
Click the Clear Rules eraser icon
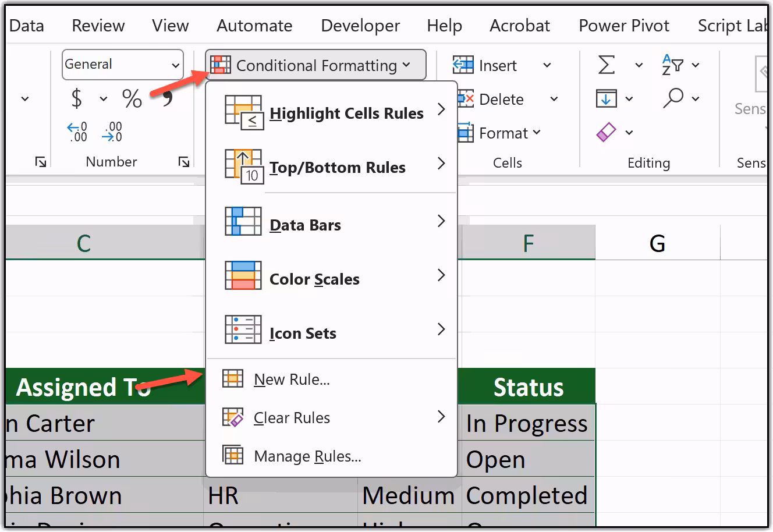pyautogui.click(x=233, y=417)
